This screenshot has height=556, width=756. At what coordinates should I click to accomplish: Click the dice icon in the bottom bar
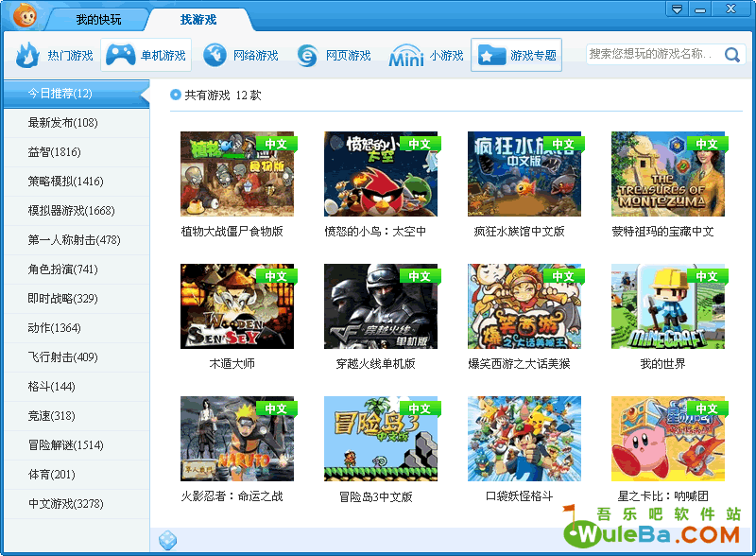point(167,540)
